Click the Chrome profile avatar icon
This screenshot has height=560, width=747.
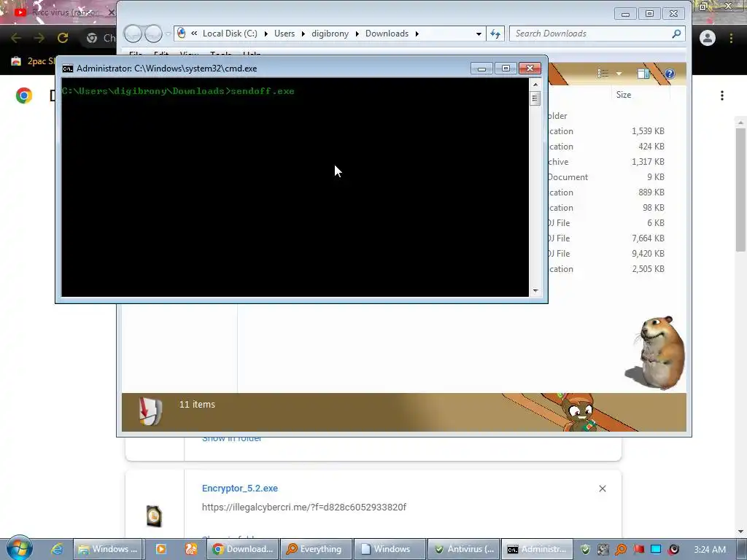pos(708,38)
